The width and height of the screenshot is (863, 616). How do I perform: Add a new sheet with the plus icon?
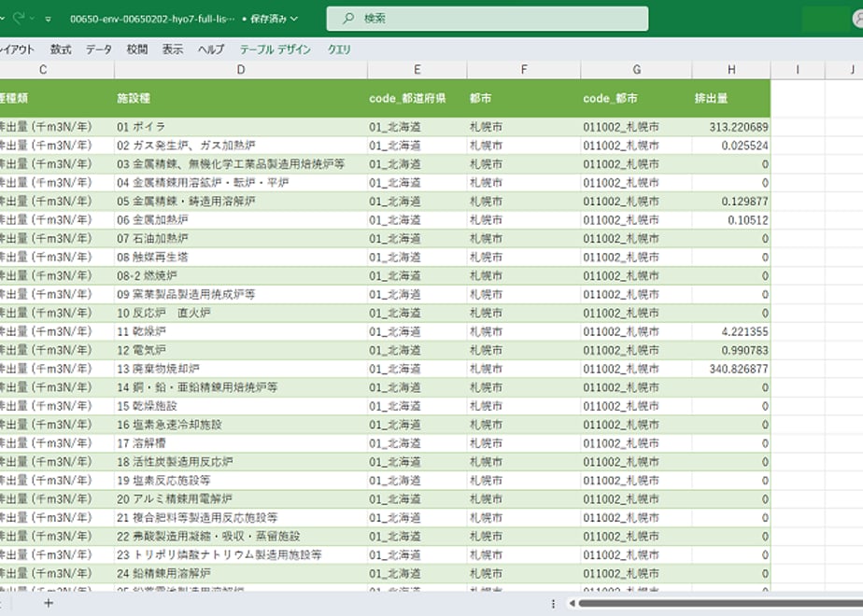click(x=49, y=603)
